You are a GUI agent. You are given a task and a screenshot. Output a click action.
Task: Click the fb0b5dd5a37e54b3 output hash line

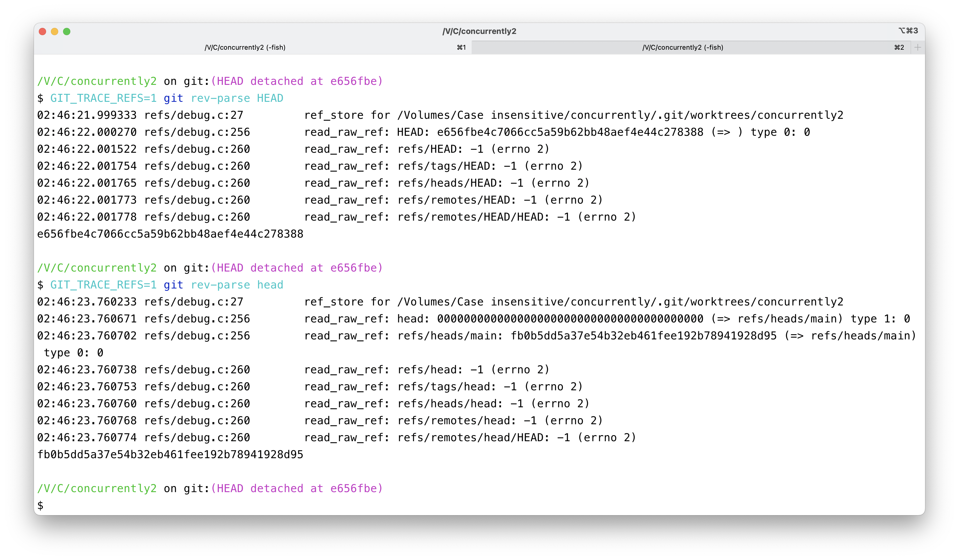pyautogui.click(x=170, y=455)
